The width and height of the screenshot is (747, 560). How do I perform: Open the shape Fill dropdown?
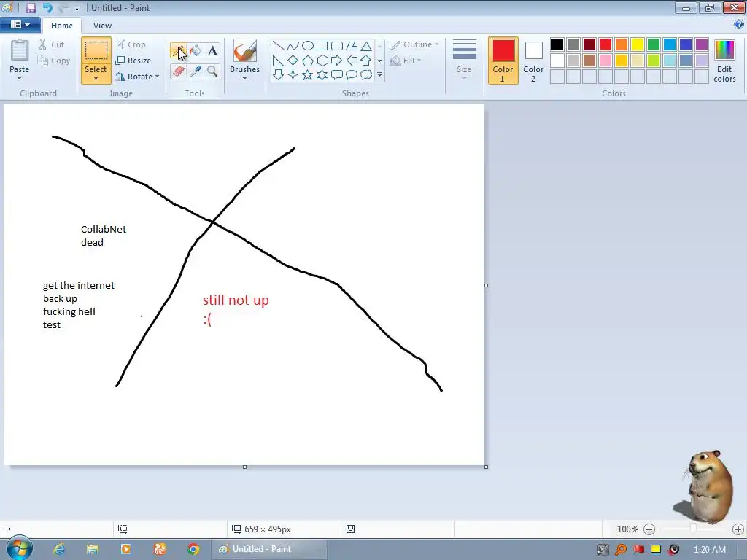point(406,61)
